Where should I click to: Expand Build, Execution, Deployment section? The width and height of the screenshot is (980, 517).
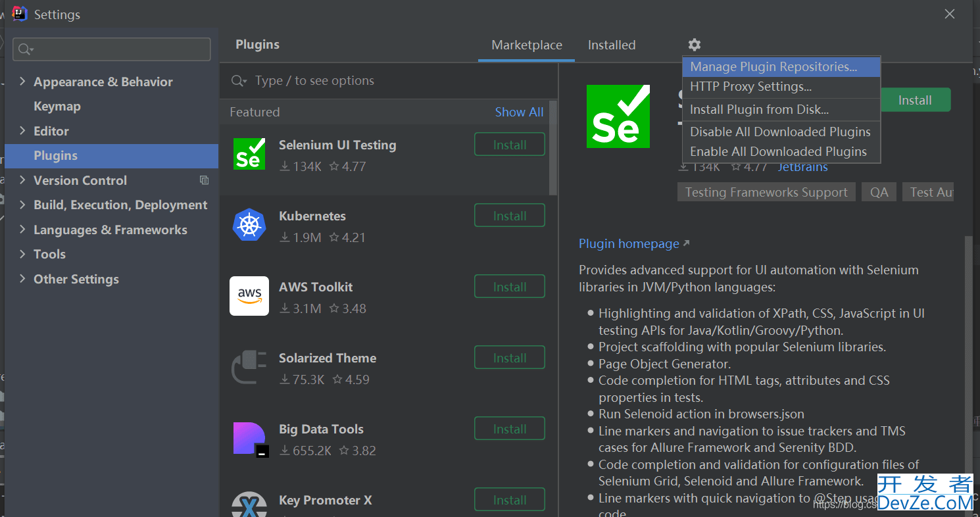pos(22,205)
